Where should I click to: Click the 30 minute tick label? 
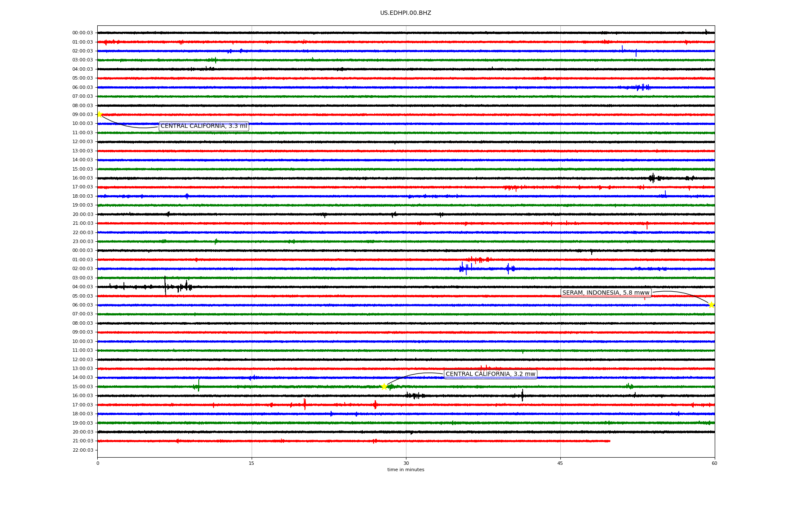[x=406, y=463]
